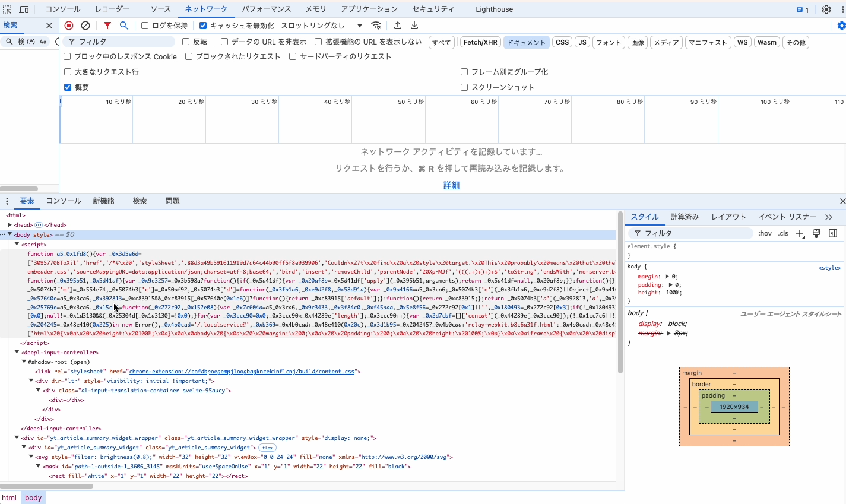Expand margin property in body rule
Screen dimensions: 846x504
coord(667,277)
